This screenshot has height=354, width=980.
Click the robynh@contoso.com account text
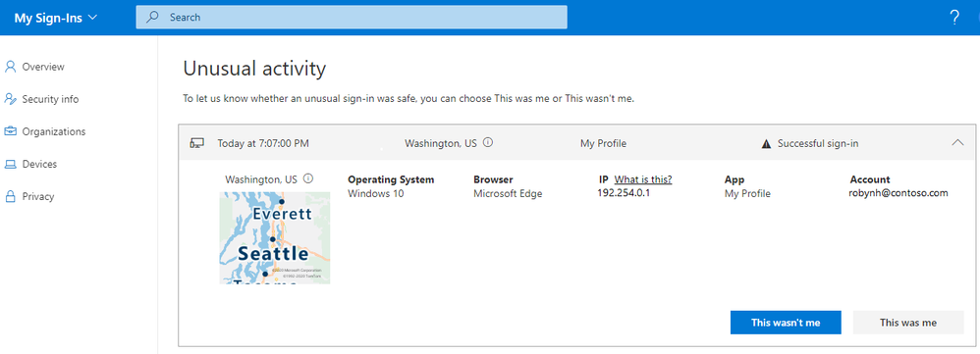click(x=898, y=193)
